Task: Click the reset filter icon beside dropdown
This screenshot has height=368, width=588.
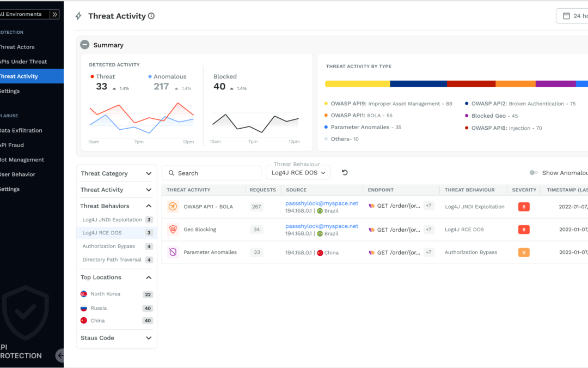Action: (345, 173)
